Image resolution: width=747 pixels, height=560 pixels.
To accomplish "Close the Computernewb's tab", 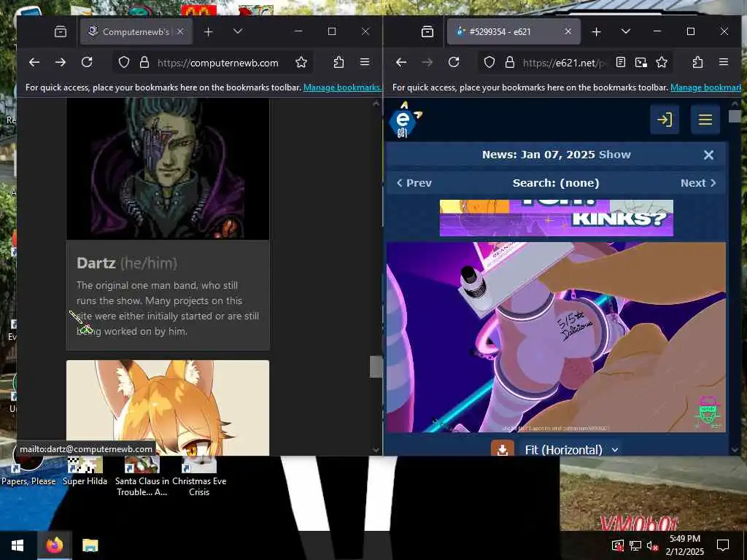I will (180, 32).
